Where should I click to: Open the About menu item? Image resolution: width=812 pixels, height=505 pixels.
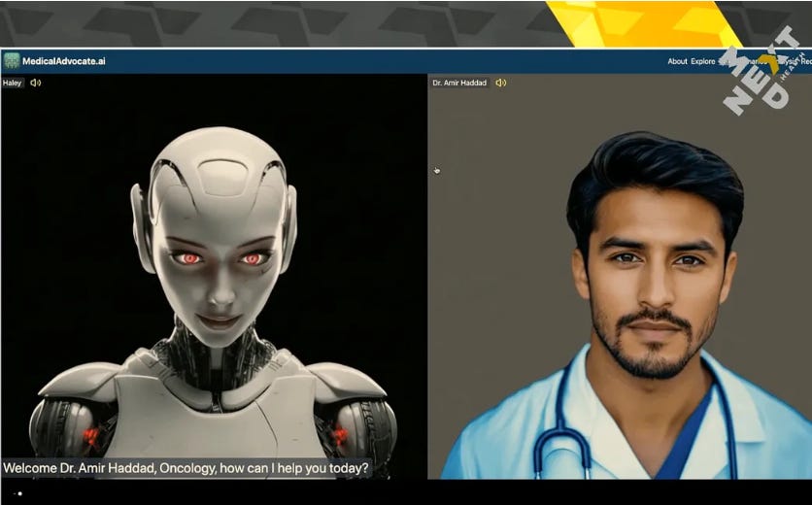[x=677, y=61]
